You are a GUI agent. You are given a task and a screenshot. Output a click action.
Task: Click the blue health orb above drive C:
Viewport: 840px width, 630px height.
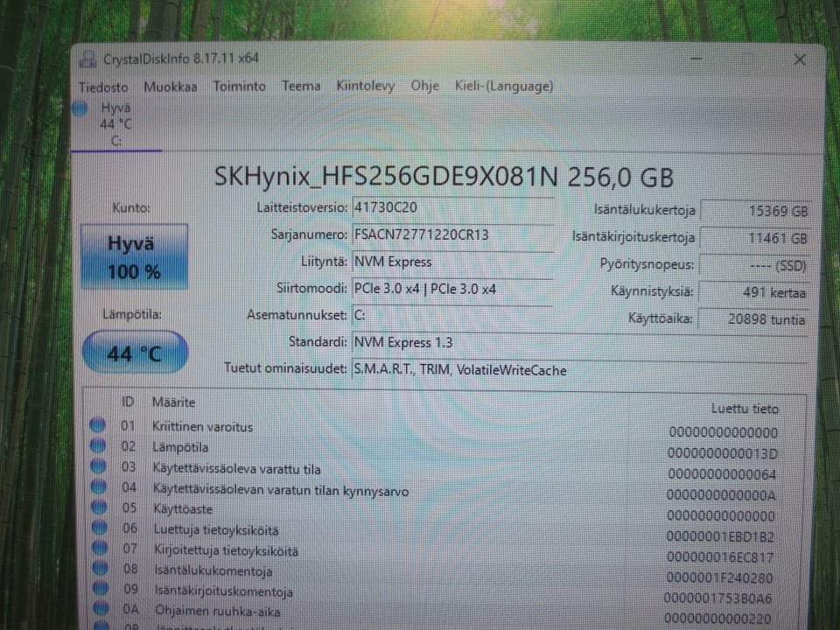(x=80, y=108)
